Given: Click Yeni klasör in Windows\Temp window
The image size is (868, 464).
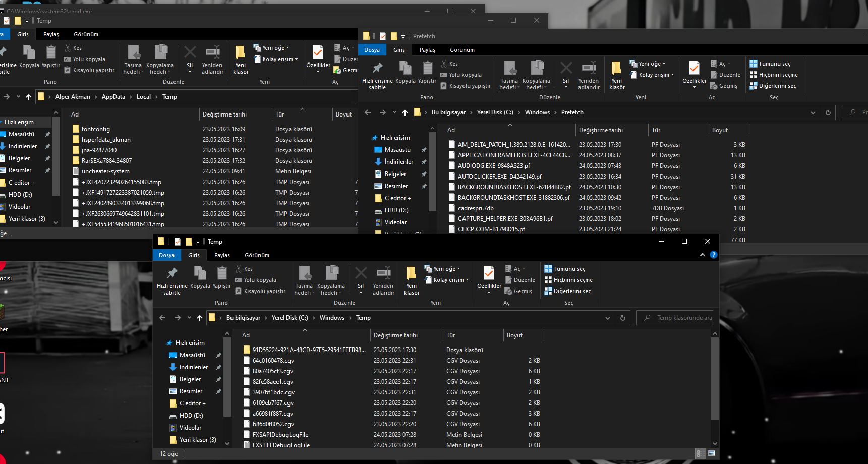Looking at the screenshot, I should [412, 280].
